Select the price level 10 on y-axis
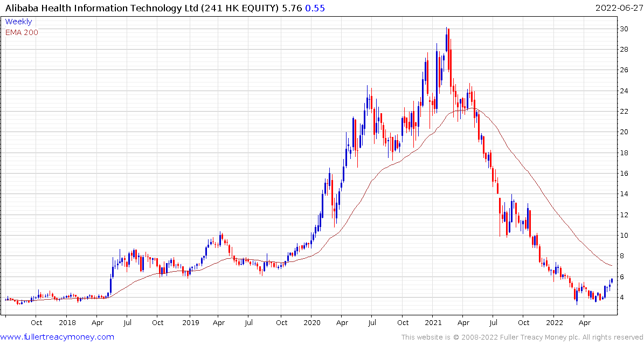 [x=625, y=236]
